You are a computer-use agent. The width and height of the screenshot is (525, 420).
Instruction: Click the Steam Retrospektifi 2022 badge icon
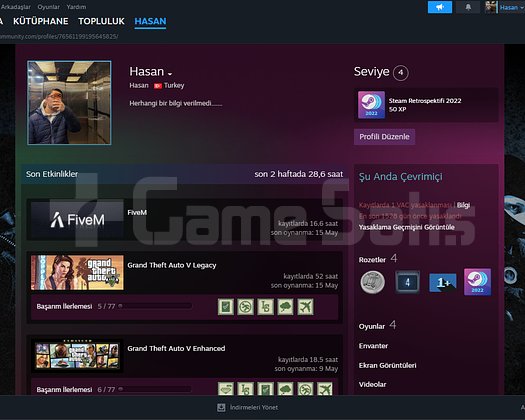pyautogui.click(x=371, y=105)
